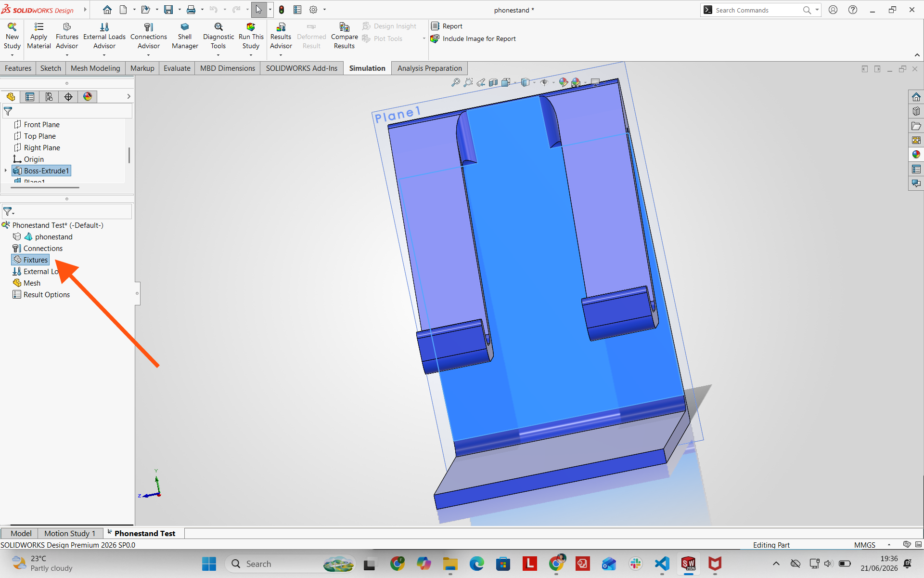Image resolution: width=924 pixels, height=578 pixels.
Task: Expand the Boss-Extrude1 feature node
Action: tap(6, 171)
